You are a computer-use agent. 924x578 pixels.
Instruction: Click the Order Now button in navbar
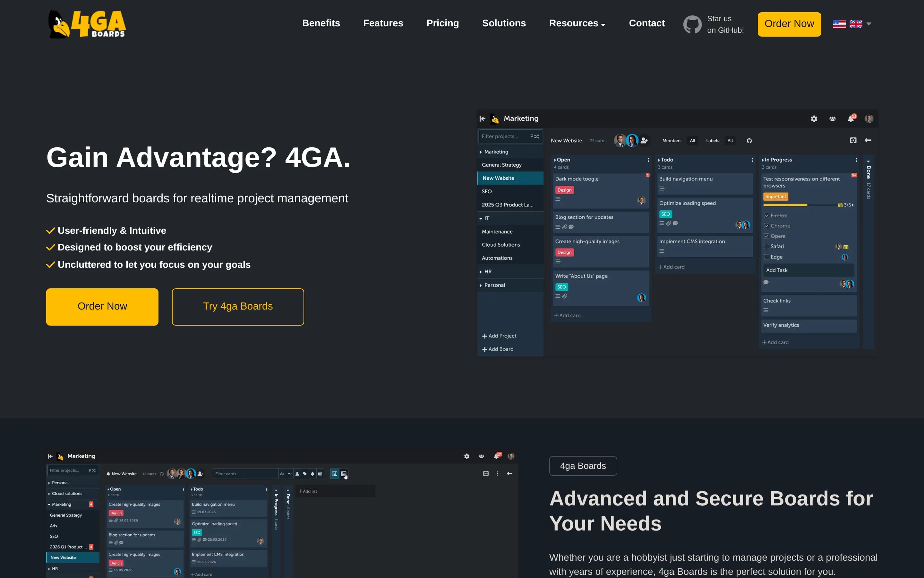(789, 24)
